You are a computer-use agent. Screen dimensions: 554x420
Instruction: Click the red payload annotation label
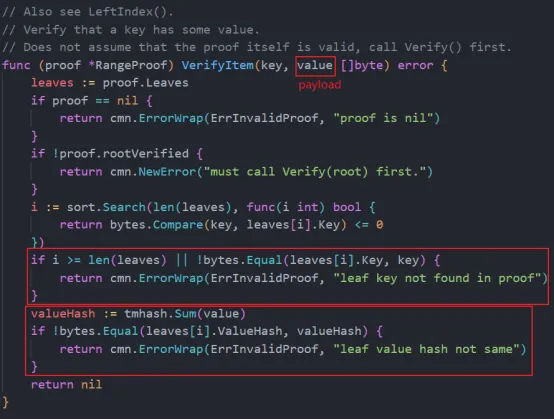click(x=320, y=85)
